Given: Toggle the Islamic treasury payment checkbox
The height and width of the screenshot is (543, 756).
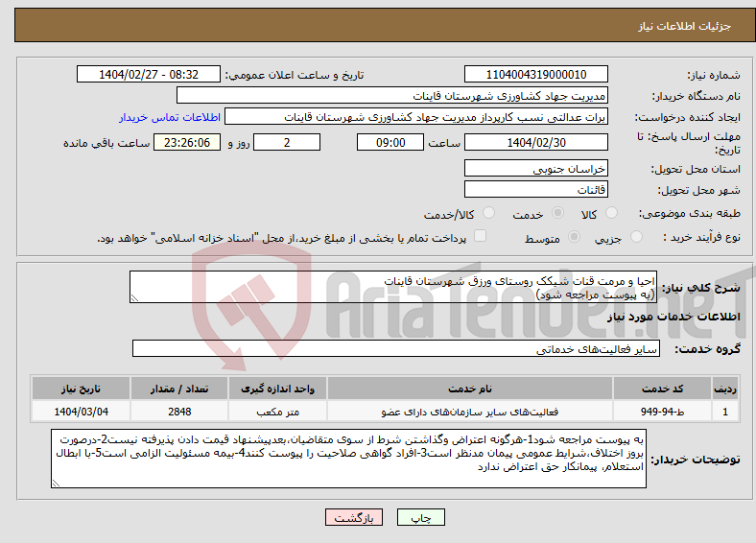Looking at the screenshot, I should 481,235.
